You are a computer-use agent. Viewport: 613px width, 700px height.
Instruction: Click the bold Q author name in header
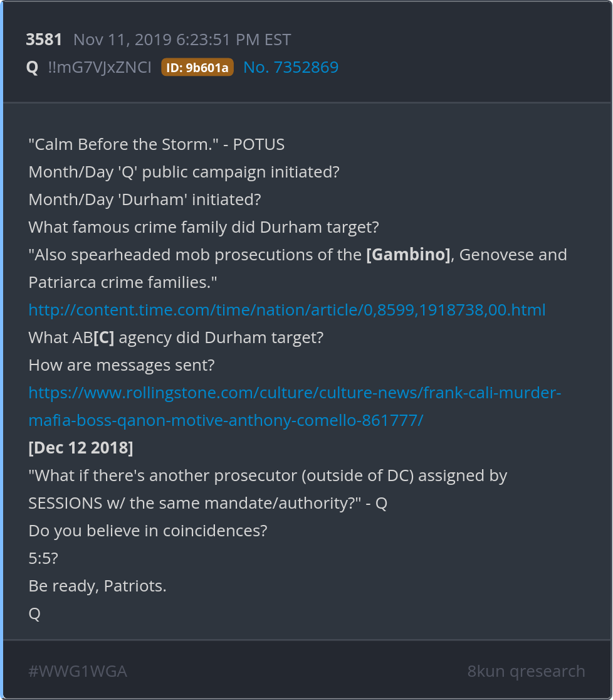tap(32, 67)
